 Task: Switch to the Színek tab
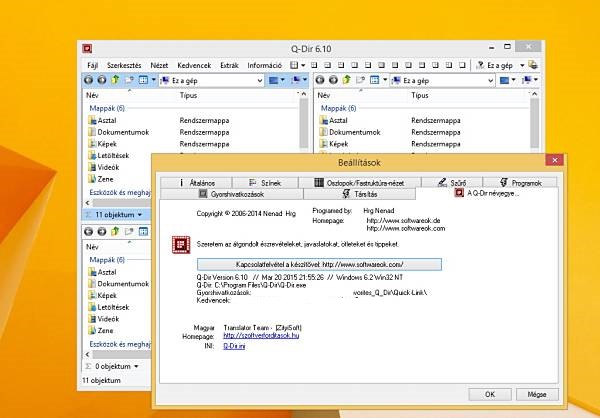265,183
